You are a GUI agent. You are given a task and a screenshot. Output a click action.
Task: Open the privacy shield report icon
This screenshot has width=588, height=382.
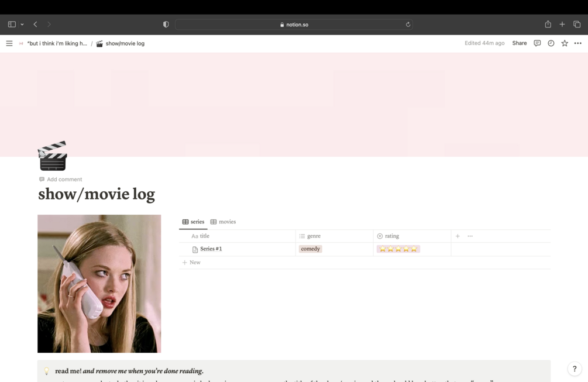click(x=166, y=25)
